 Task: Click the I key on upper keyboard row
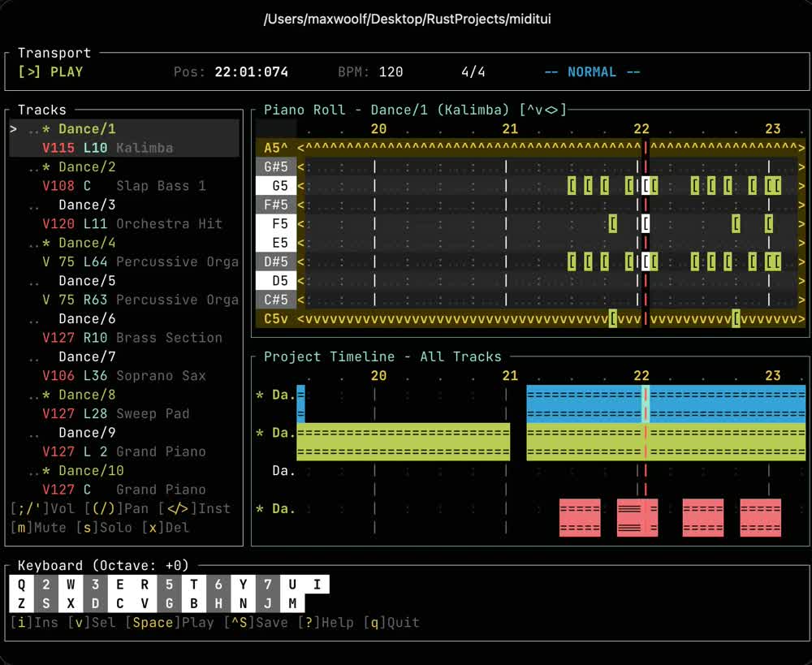click(x=317, y=584)
